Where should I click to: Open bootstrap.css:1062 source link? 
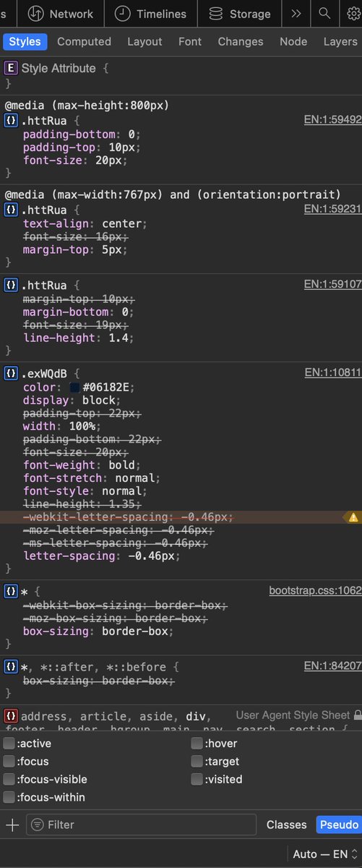coord(315,591)
